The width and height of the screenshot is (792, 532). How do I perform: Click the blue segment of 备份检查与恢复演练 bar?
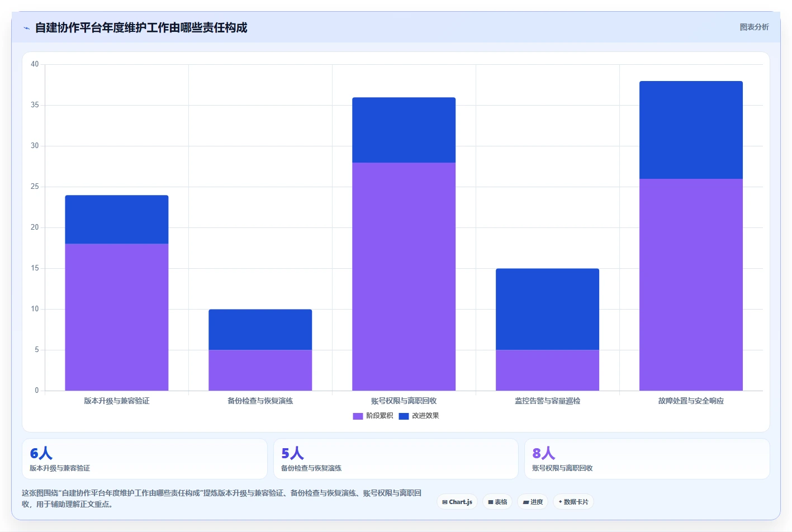click(260, 330)
